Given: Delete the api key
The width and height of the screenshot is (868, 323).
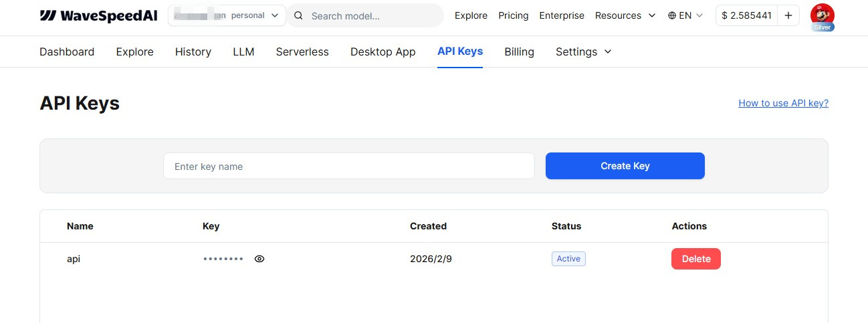Looking at the screenshot, I should click(x=696, y=259).
